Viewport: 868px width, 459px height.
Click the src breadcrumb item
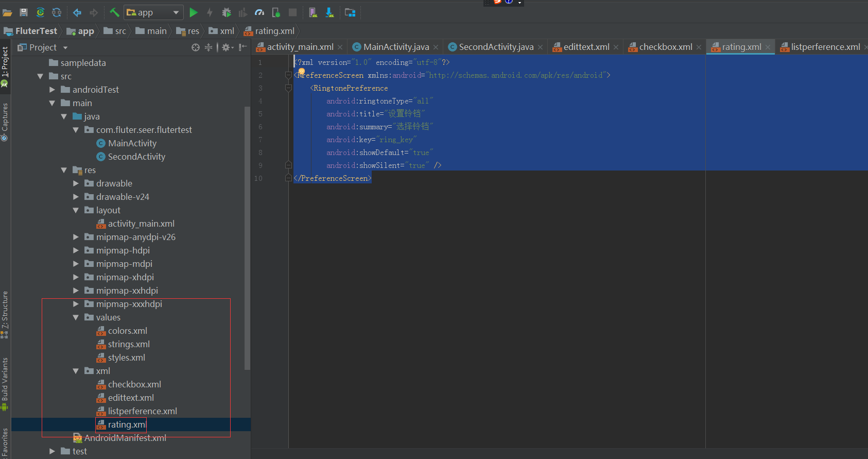point(115,31)
